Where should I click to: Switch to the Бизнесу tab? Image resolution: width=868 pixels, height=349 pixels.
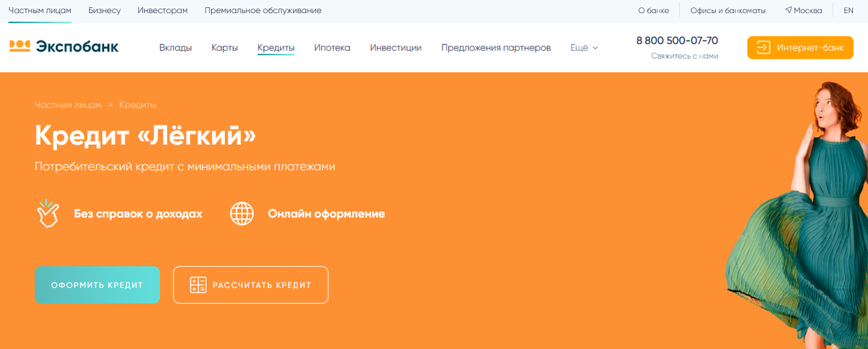(104, 11)
